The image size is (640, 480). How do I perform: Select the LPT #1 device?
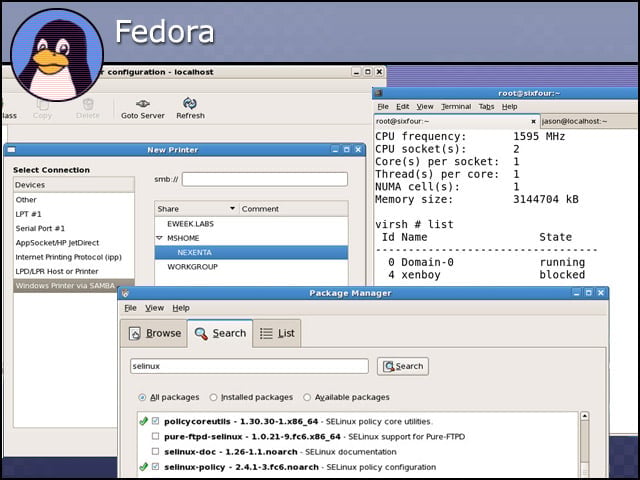pyautogui.click(x=73, y=214)
